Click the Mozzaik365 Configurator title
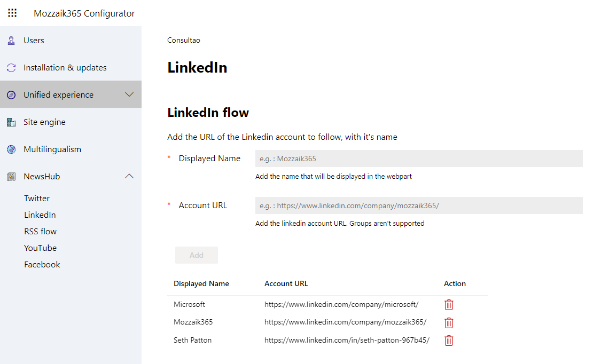This screenshot has width=609, height=364. [x=84, y=13]
